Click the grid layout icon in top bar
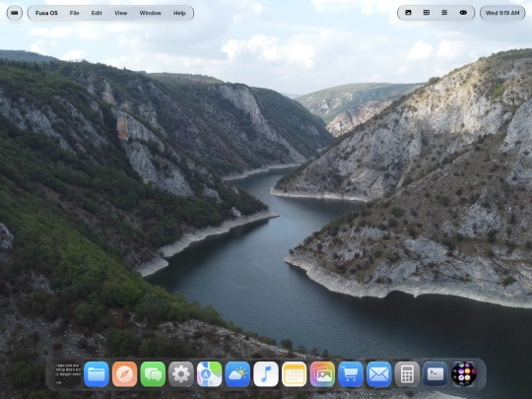532x399 pixels. pyautogui.click(x=427, y=13)
